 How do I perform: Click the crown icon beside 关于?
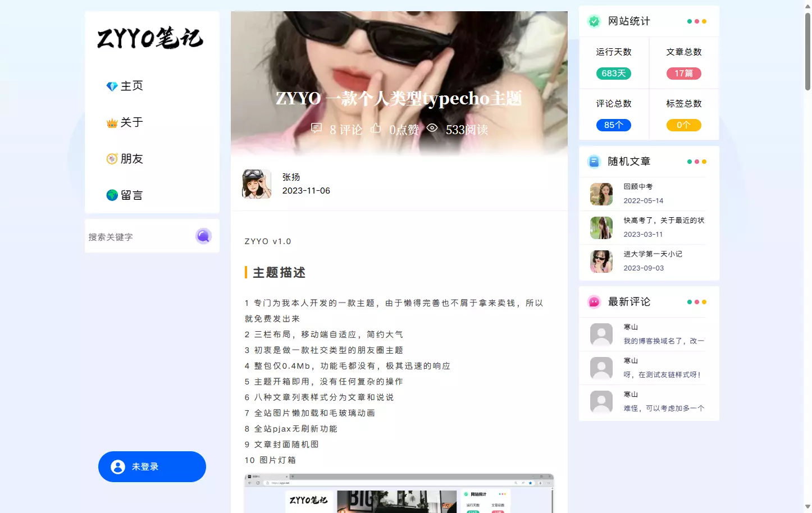(x=112, y=123)
